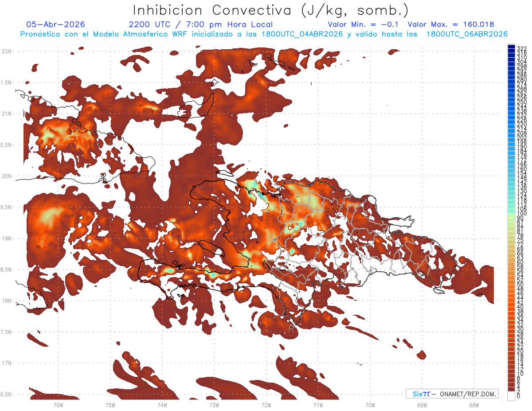Select the Valor Max. = 160.018 readout
Screen dimensions: 532x411
pos(451,25)
